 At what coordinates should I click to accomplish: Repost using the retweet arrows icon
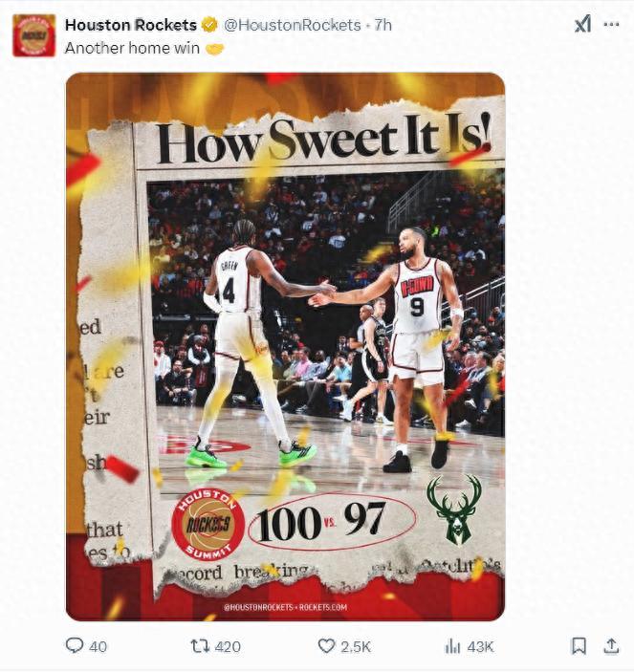pos(200,646)
